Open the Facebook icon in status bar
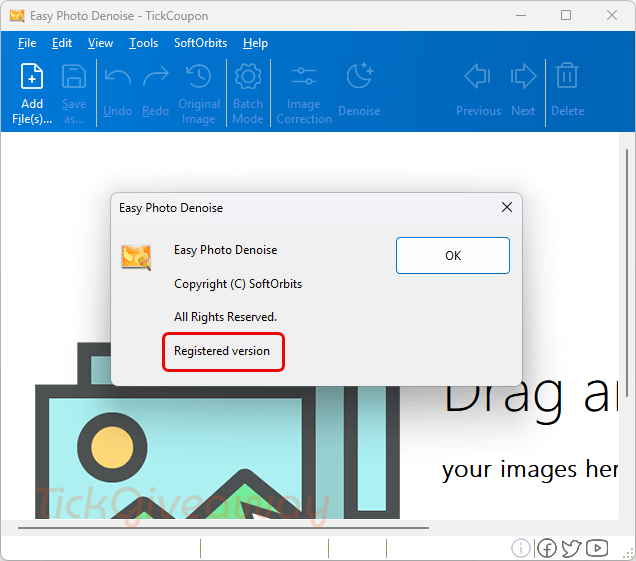 547,548
